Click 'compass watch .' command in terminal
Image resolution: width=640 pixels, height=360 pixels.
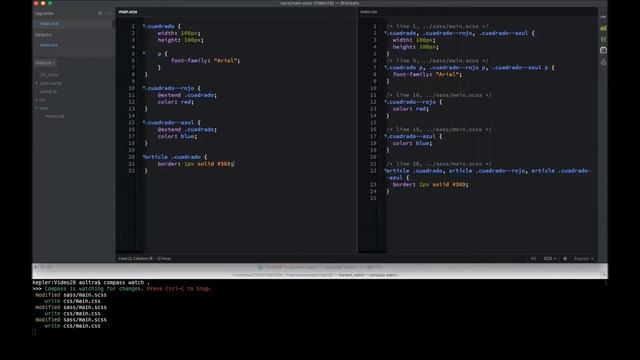(x=127, y=282)
